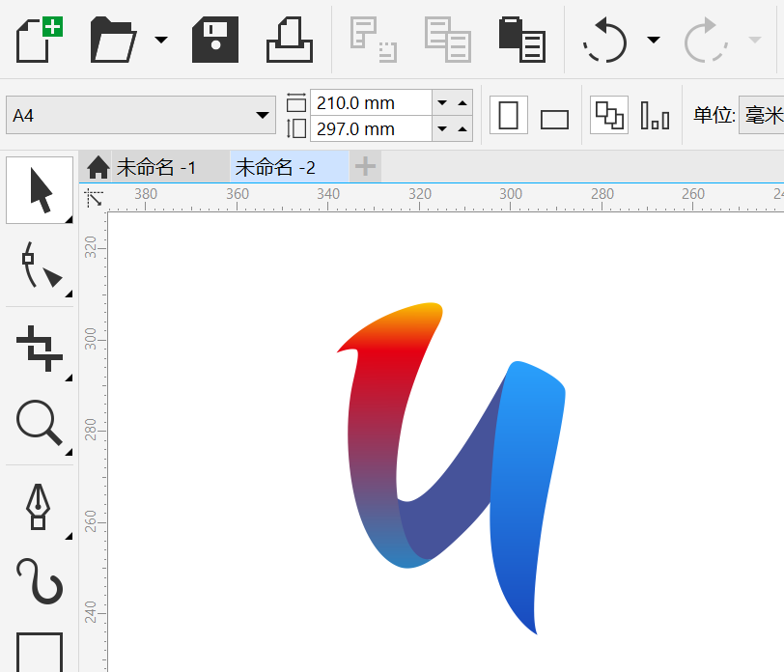Select the Pick tool

coord(39,190)
